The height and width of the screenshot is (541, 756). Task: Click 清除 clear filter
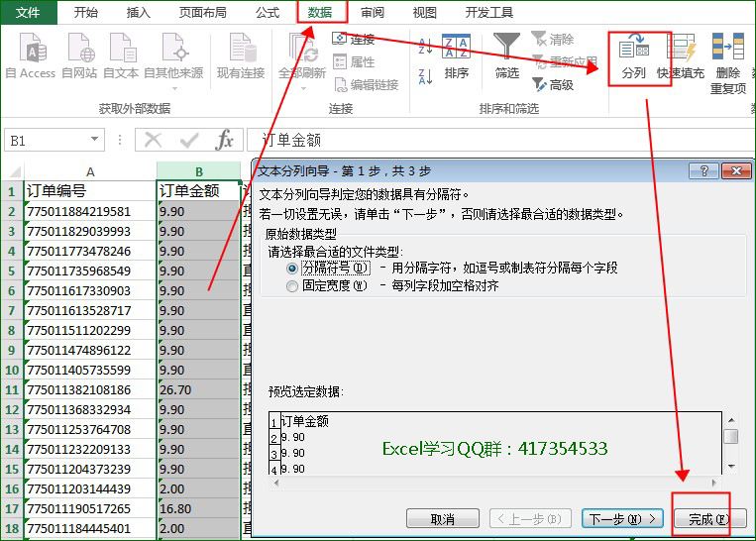pos(553,39)
